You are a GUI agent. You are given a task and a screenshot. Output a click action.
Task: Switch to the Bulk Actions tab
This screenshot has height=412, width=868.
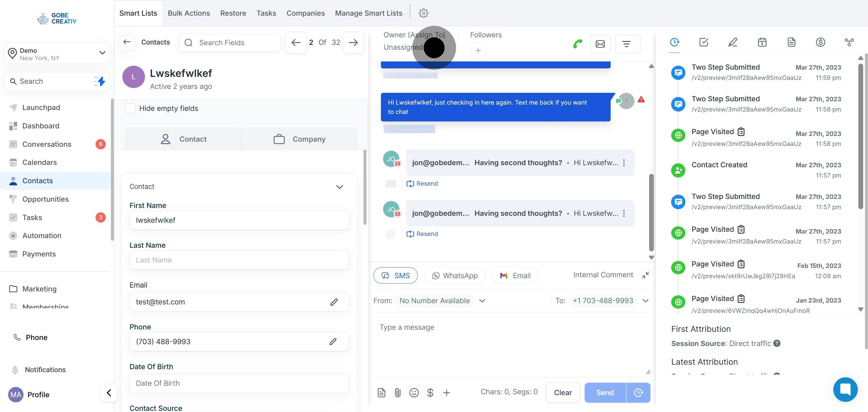(x=189, y=13)
